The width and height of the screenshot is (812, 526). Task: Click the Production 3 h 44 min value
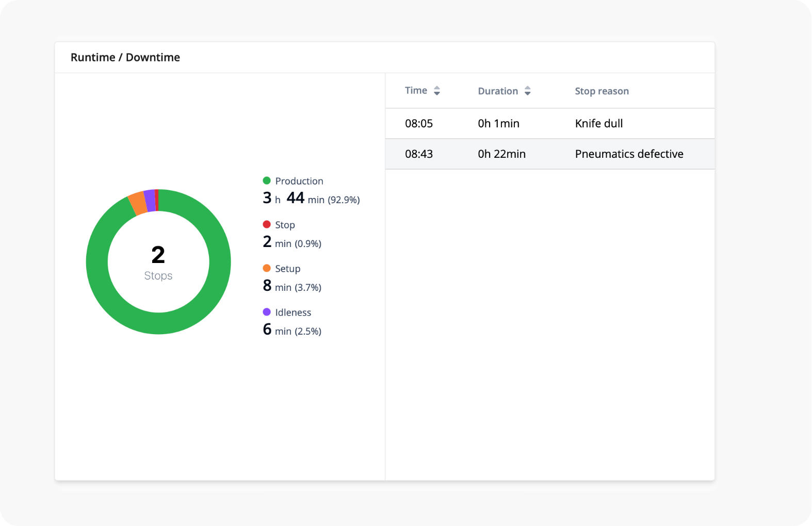[x=311, y=199]
